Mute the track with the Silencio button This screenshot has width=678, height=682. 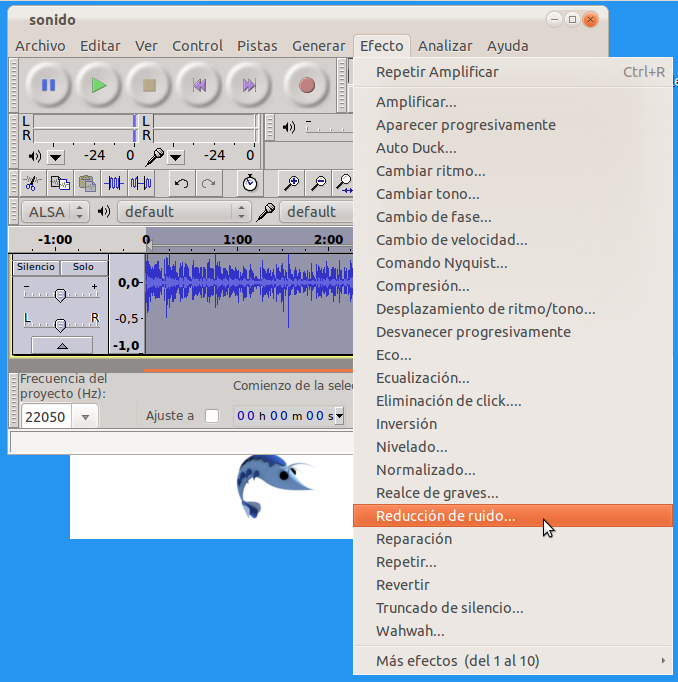pyautogui.click(x=36, y=267)
